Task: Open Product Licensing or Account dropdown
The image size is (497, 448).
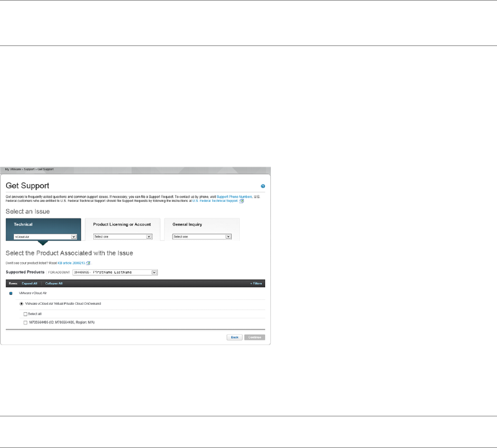Action: [x=123, y=237]
